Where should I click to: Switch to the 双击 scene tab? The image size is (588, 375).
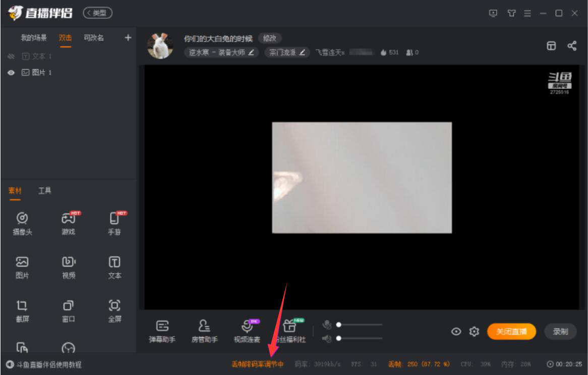pos(65,37)
